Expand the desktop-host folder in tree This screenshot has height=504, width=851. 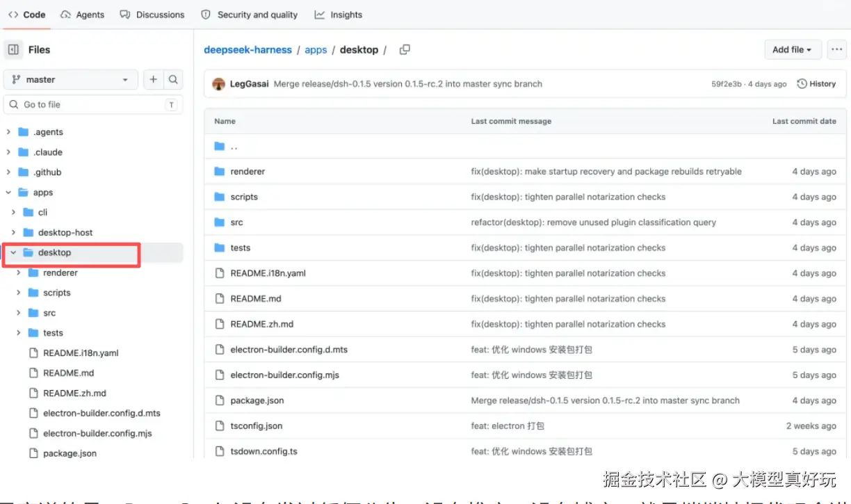click(x=13, y=232)
